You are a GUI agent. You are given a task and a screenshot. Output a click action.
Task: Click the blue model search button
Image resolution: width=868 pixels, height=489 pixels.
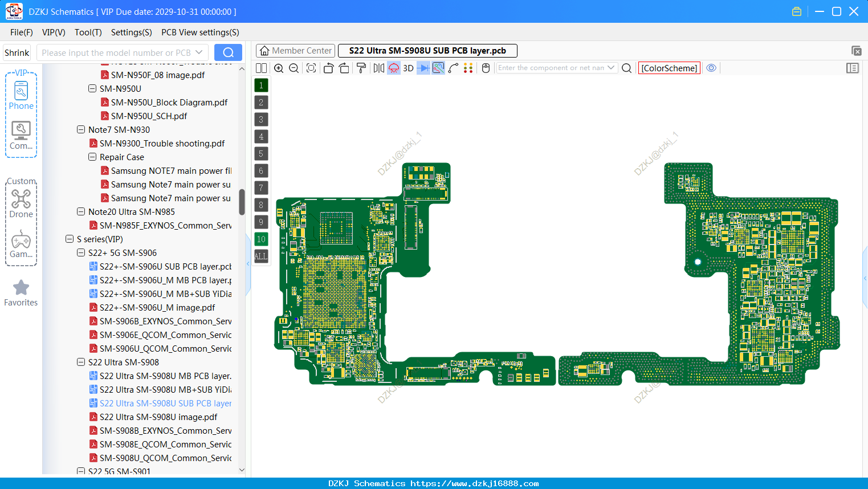tap(228, 52)
